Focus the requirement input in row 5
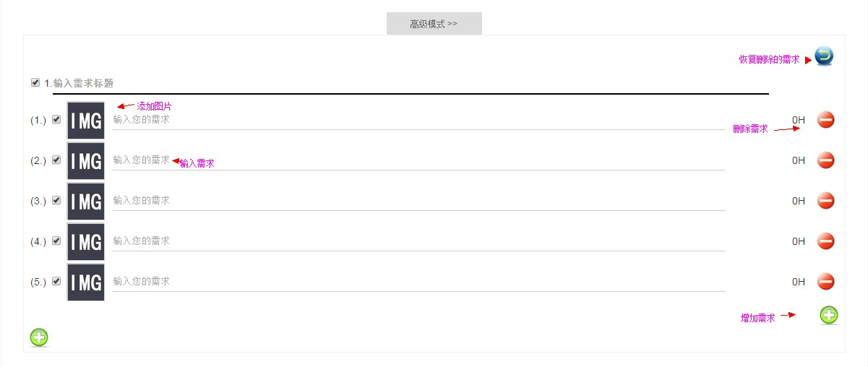The image size is (868, 367). pos(418,282)
